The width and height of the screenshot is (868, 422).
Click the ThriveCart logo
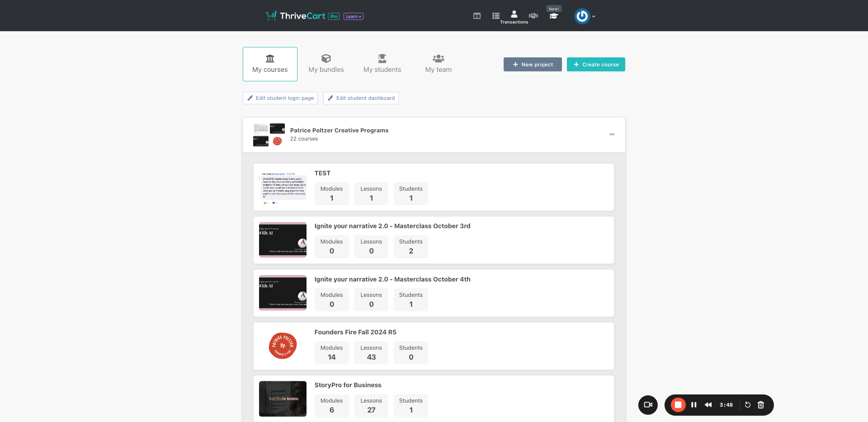(x=295, y=16)
